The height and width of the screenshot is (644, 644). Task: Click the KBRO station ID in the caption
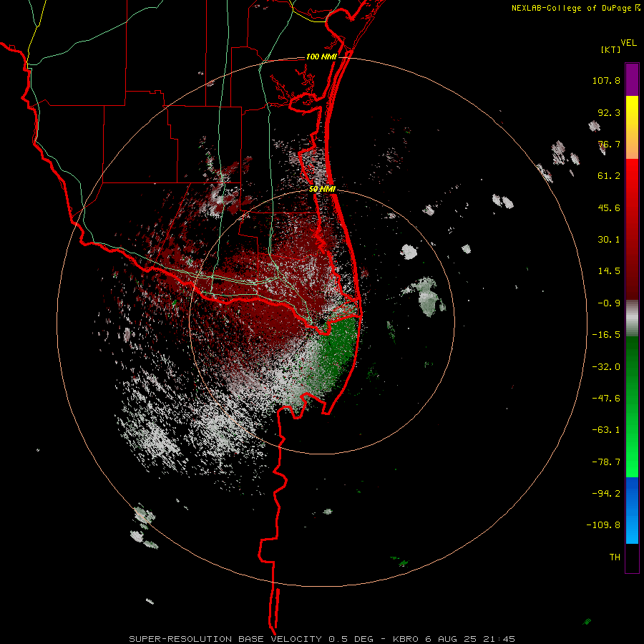coord(406,639)
